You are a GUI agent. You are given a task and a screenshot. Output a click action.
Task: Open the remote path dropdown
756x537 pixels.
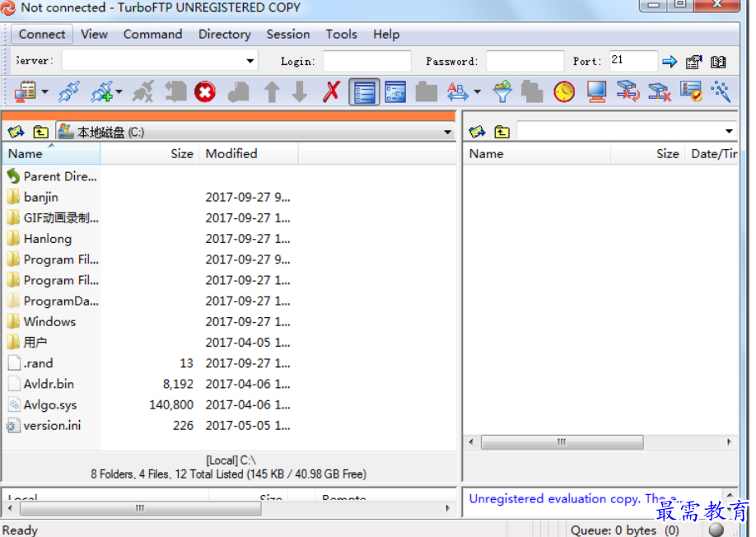coord(729,131)
